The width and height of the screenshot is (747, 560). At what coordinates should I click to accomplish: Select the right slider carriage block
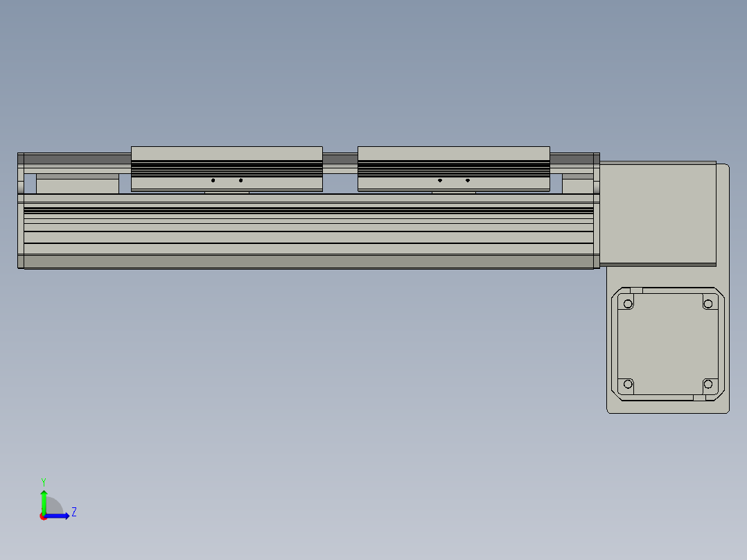pos(453,168)
